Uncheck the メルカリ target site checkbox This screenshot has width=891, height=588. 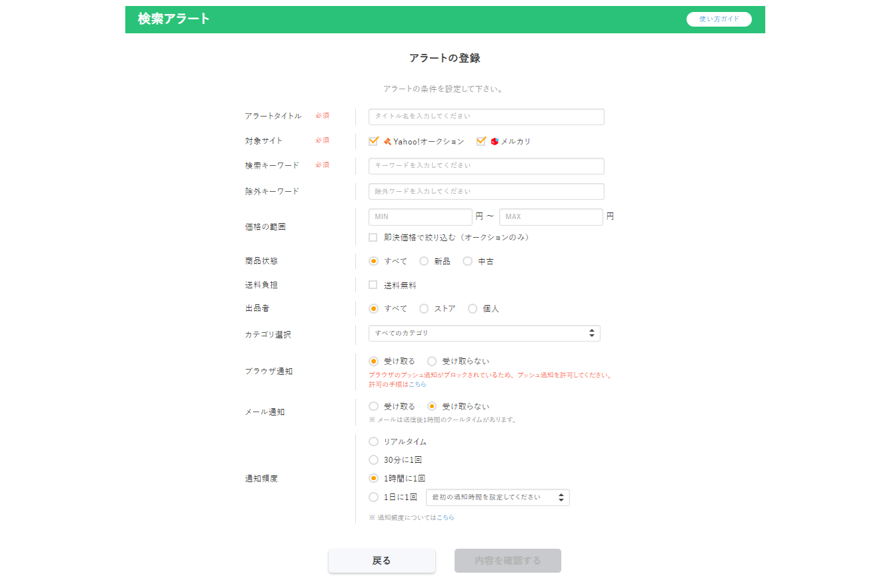click(x=481, y=141)
